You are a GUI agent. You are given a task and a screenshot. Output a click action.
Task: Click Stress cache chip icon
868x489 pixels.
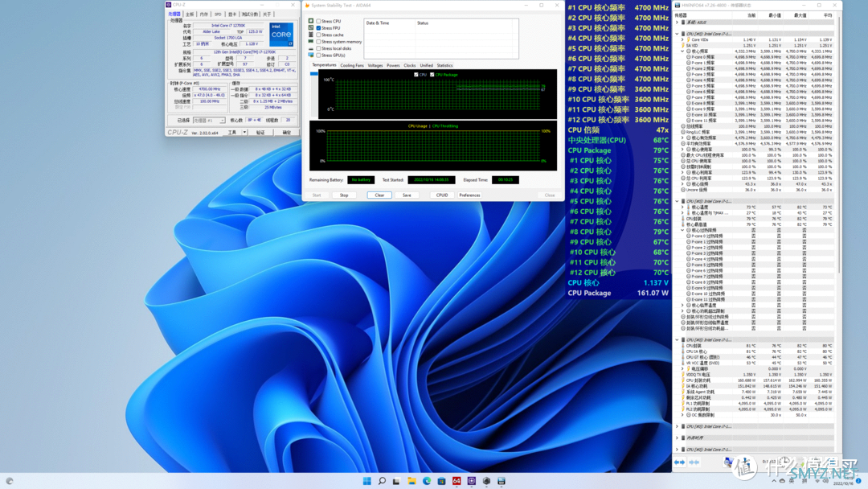(x=311, y=35)
